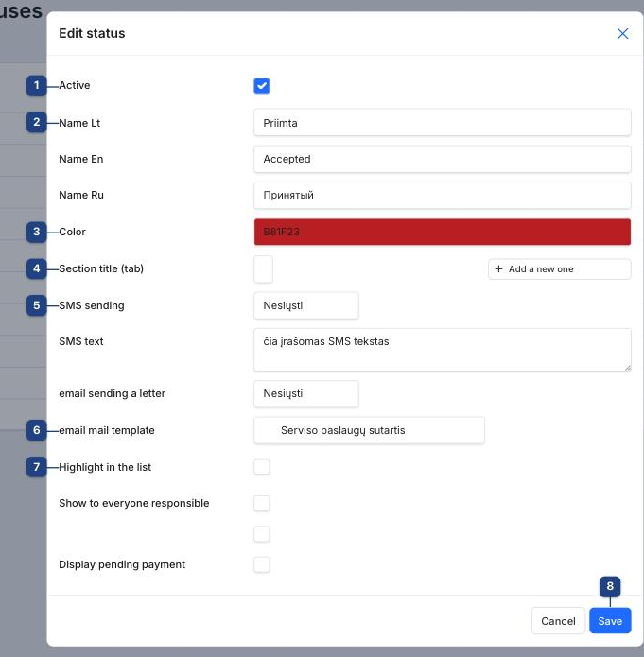This screenshot has width=644, height=657.
Task: Click the Color label text
Action: point(72,232)
